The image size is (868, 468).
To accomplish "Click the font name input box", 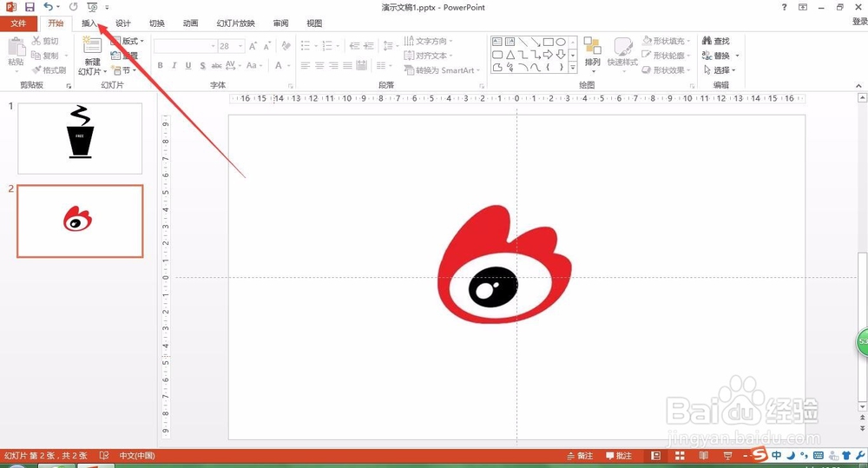I will pyautogui.click(x=181, y=46).
